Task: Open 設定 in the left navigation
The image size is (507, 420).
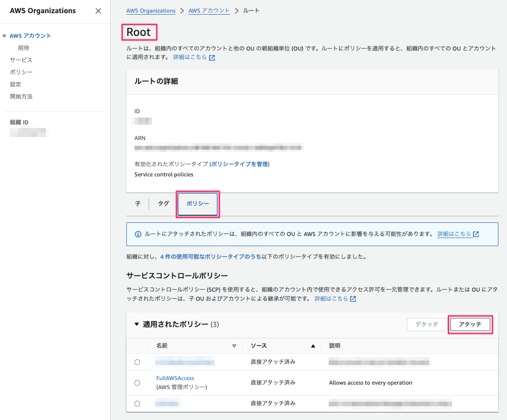Action: pyautogui.click(x=16, y=84)
